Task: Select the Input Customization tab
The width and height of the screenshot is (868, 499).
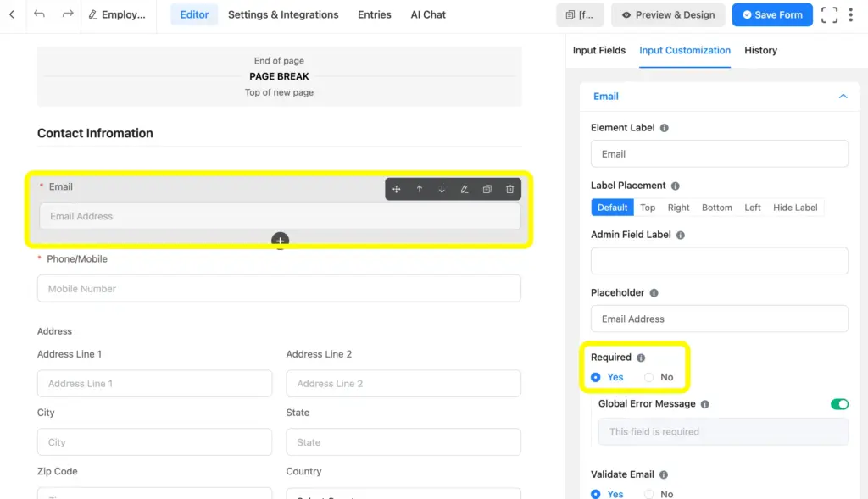Action: coord(685,50)
